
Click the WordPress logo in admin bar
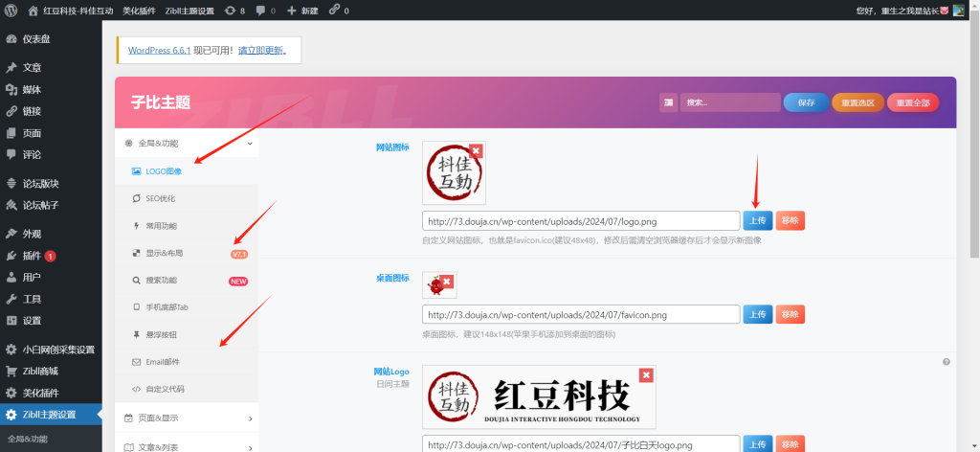[11, 11]
